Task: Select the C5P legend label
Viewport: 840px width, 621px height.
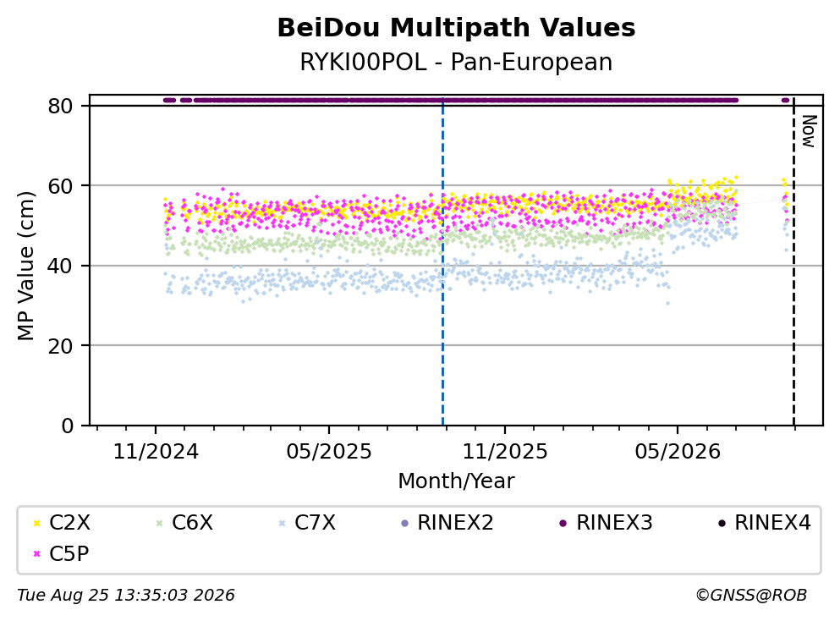Action: pos(69,554)
